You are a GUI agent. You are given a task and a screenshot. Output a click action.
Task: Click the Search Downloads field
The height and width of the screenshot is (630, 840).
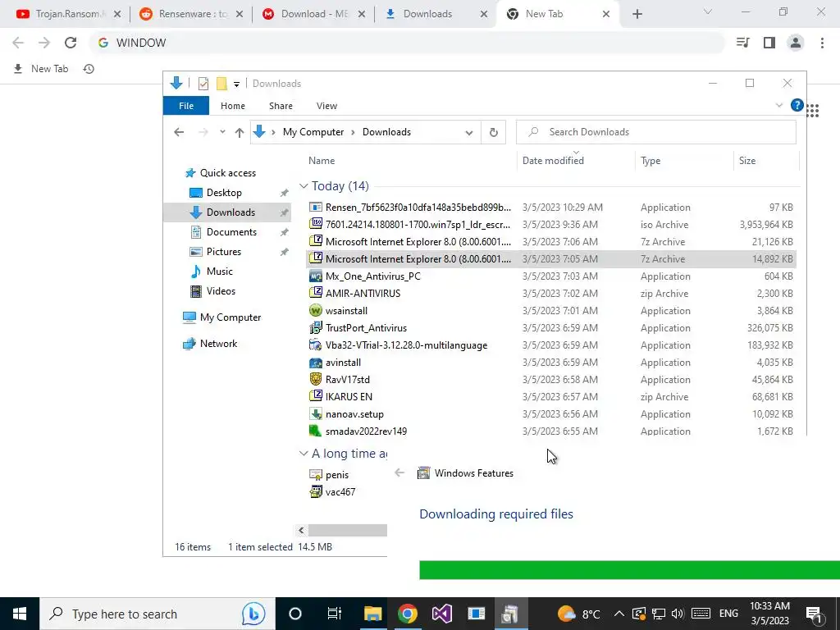[655, 132]
